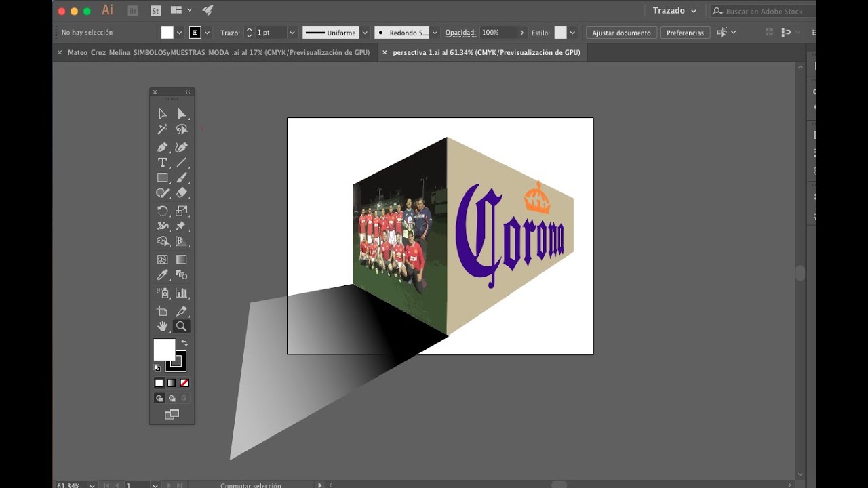Set paint mode to None

[184, 383]
